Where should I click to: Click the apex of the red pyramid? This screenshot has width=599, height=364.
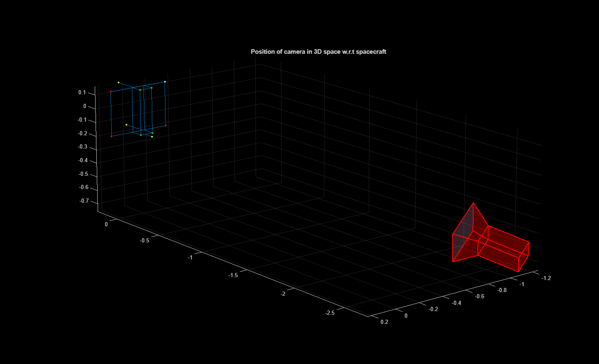(x=473, y=203)
